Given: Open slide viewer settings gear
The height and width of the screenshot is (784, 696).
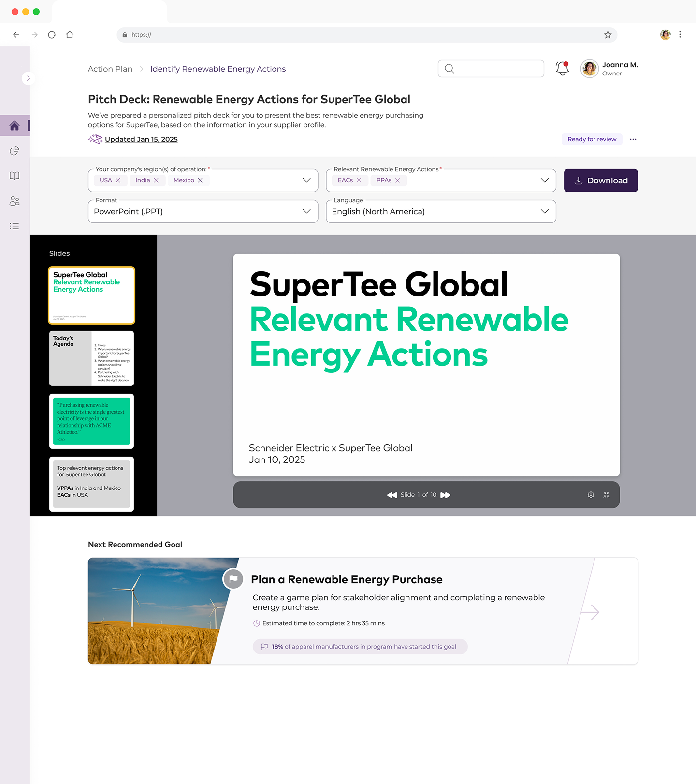Looking at the screenshot, I should pyautogui.click(x=591, y=495).
